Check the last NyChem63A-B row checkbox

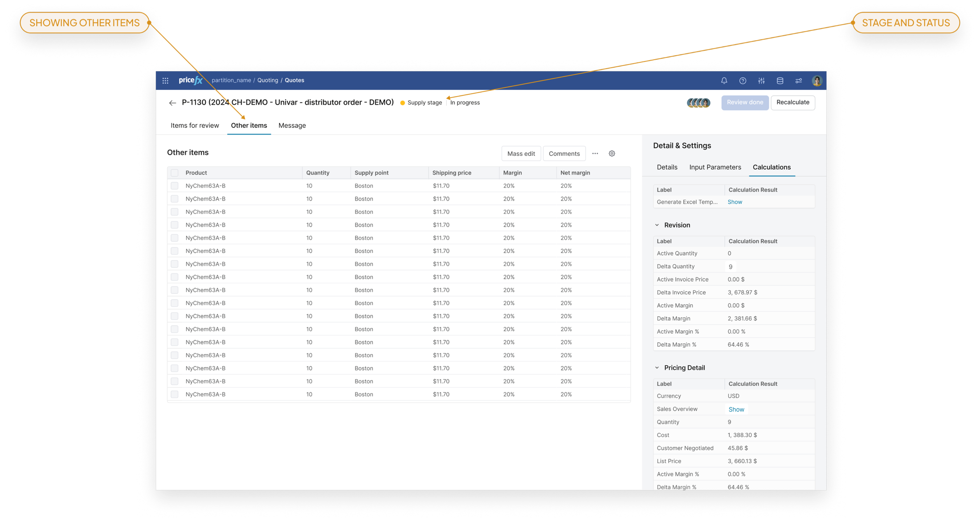175,394
